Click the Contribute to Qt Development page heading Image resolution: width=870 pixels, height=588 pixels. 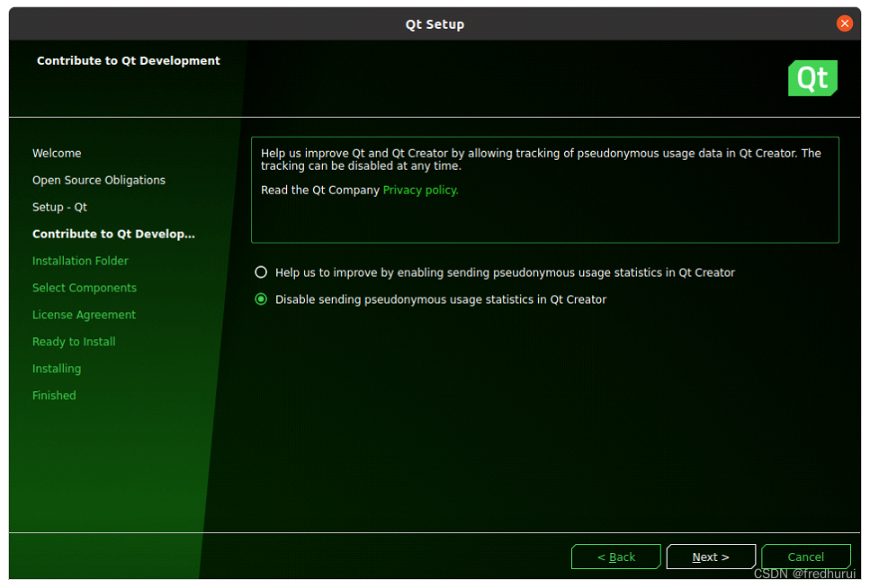coord(128,60)
